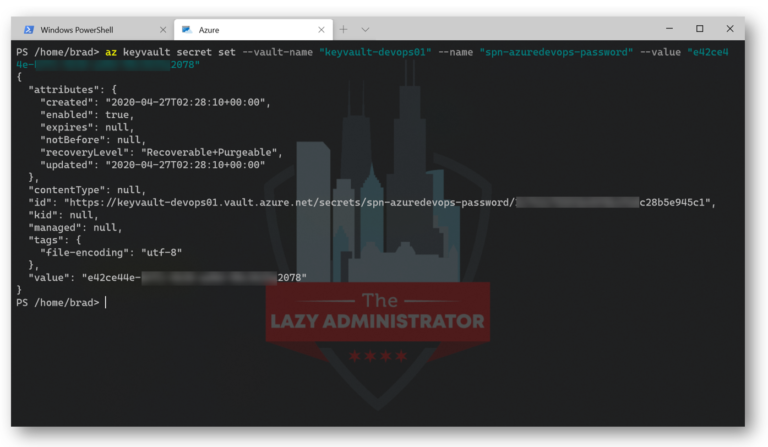
Task: Click "spn-azuredevops-password" in the command line
Action: 556,52
